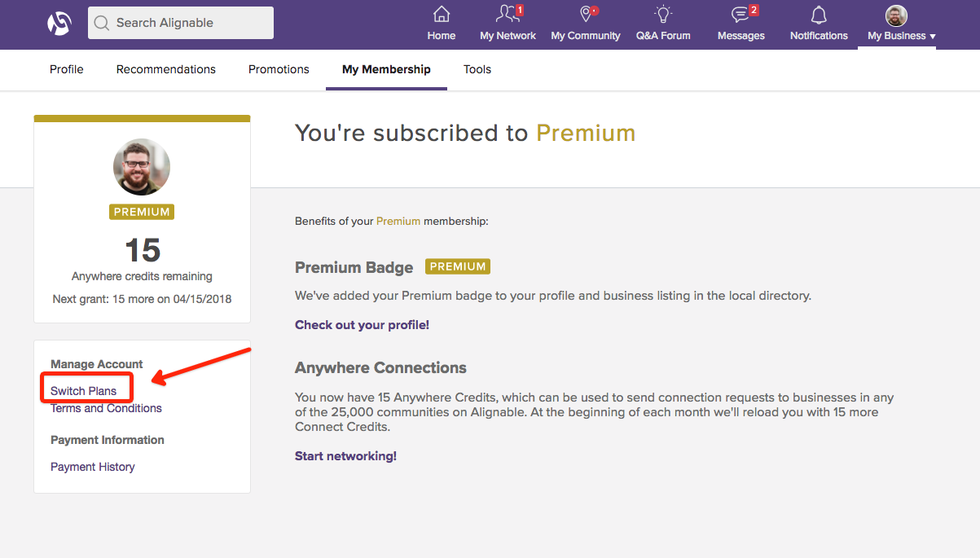Viewport: 980px width, 558px height.
Task: Open Home via the house icon
Action: pyautogui.click(x=442, y=15)
